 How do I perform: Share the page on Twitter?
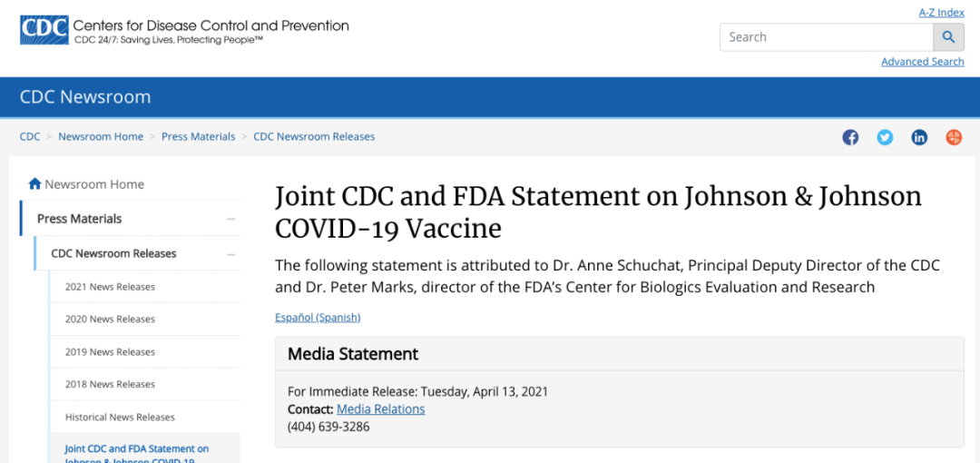point(885,138)
